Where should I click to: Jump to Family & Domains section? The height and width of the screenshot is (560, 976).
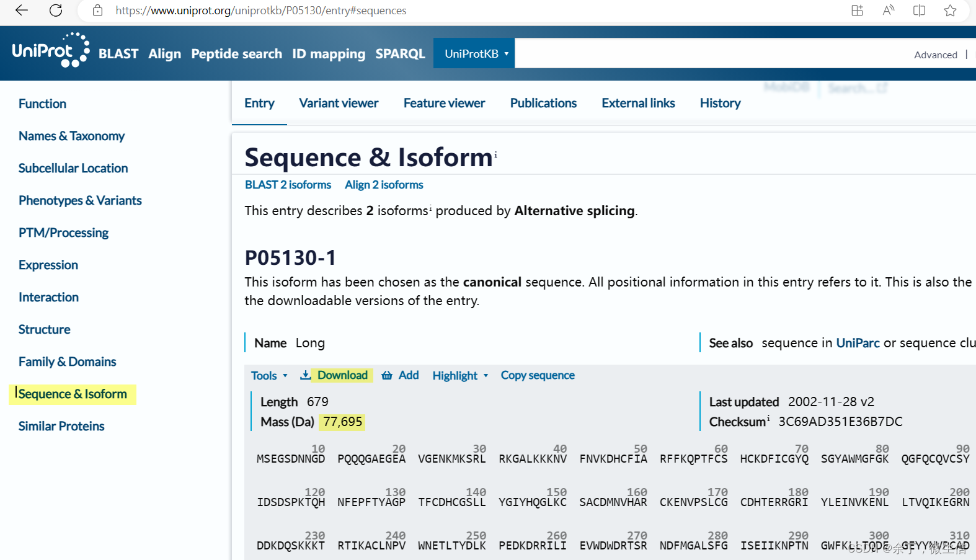click(x=67, y=362)
